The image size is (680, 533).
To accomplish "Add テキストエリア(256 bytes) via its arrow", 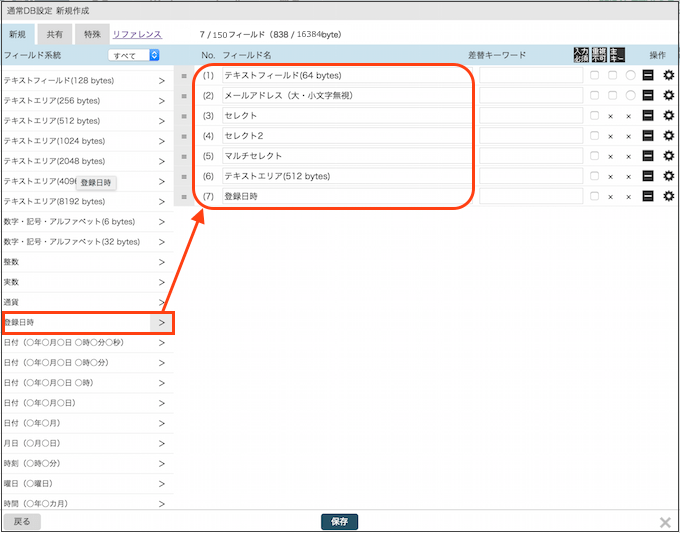I will [161, 101].
